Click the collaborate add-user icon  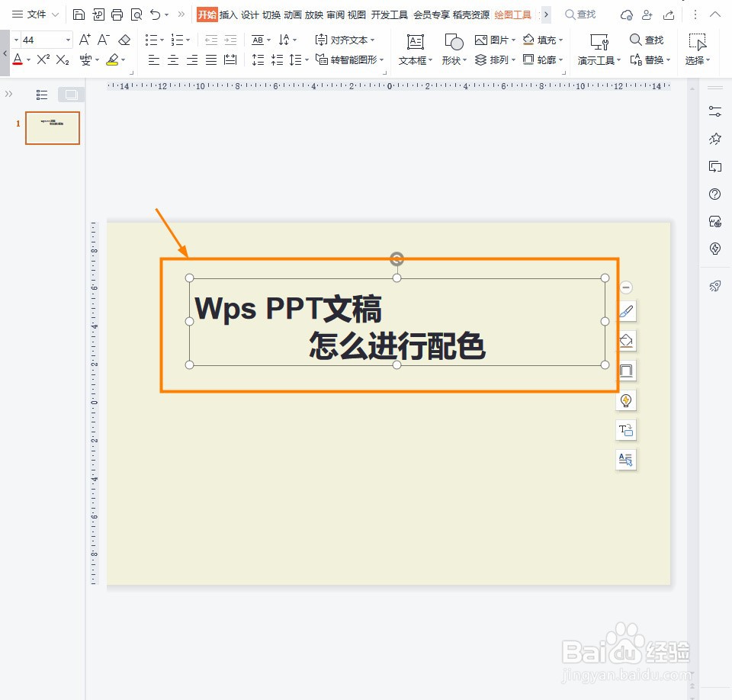coord(647,15)
